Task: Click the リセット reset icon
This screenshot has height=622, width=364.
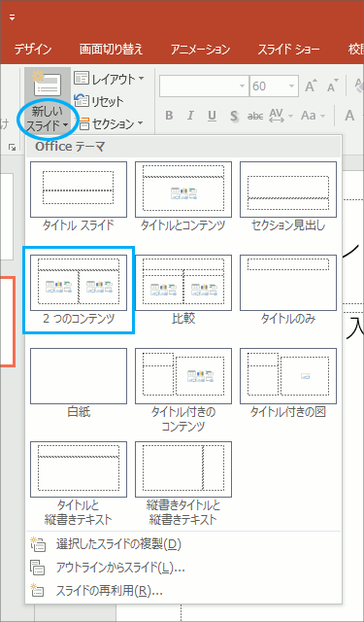Action: click(x=82, y=101)
